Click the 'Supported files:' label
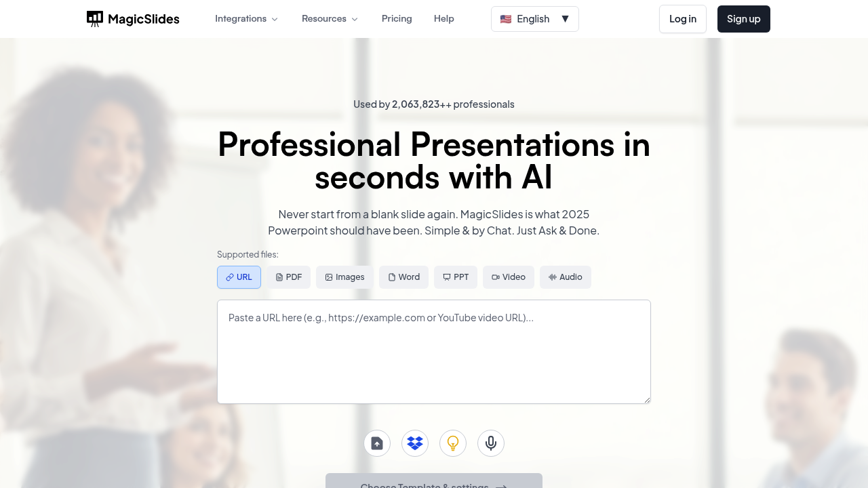The height and width of the screenshot is (488, 868). click(248, 255)
